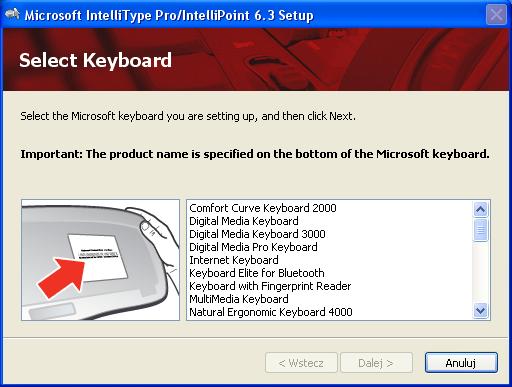The height and width of the screenshot is (387, 512).
Task: Pick Digital Media Pro Keyboard
Action: [253, 247]
